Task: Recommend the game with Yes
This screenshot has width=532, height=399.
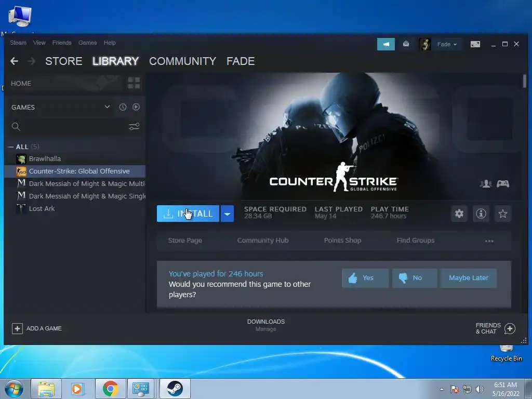Action: coord(365,278)
